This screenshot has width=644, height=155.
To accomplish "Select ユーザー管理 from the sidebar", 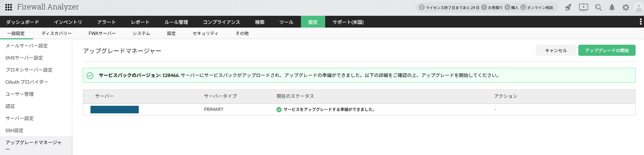I will (19, 94).
